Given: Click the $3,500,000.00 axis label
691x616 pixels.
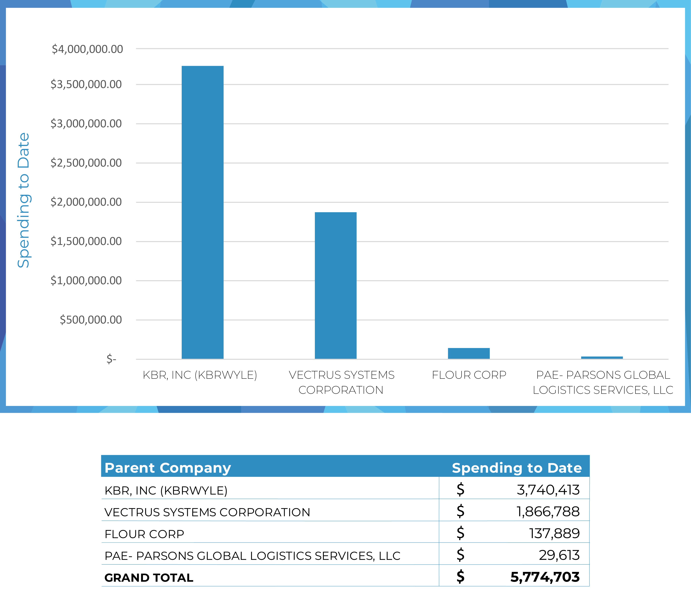Looking at the screenshot, I should coord(86,84).
